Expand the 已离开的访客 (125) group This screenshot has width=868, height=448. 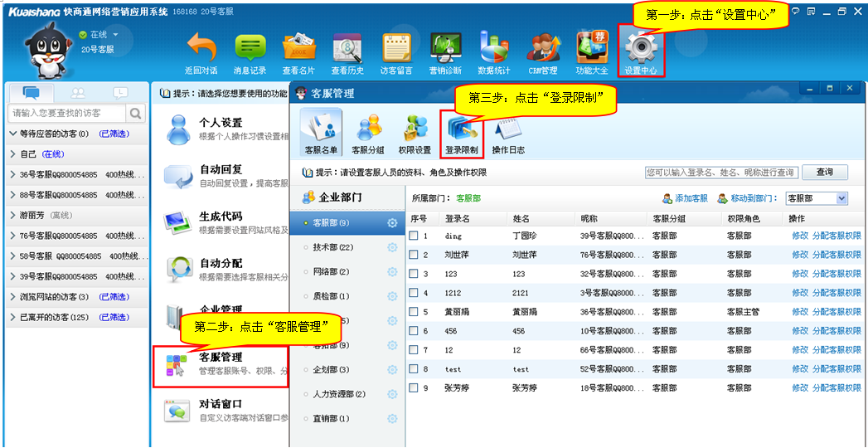tap(13, 317)
